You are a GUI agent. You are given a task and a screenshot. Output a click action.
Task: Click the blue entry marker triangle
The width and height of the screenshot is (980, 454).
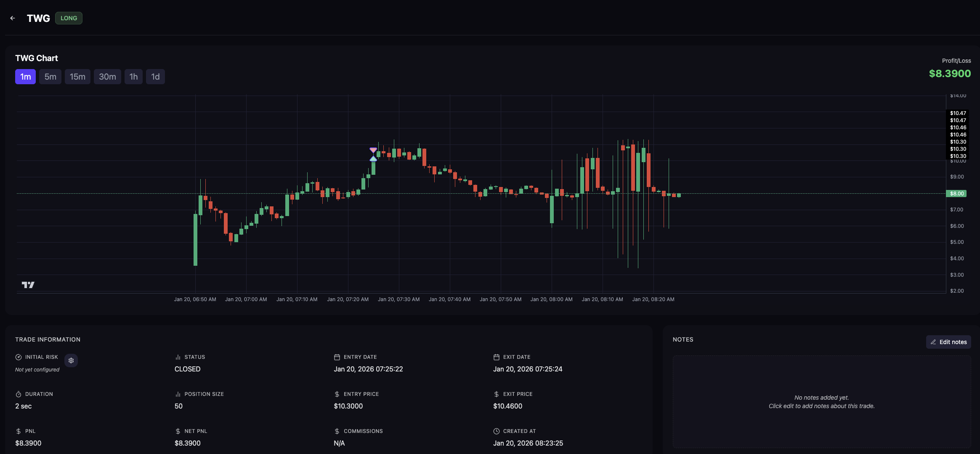[x=373, y=159]
